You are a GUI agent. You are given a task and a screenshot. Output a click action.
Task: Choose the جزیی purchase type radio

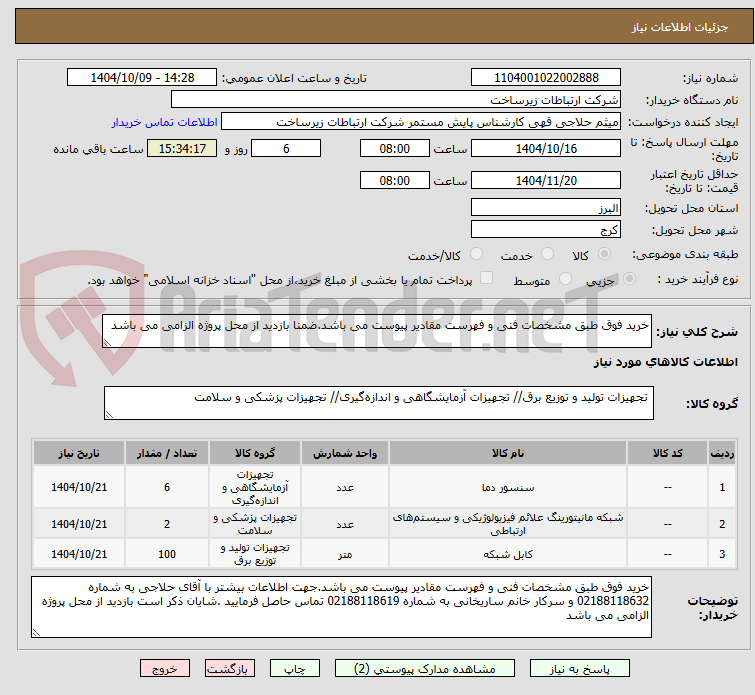click(x=629, y=279)
